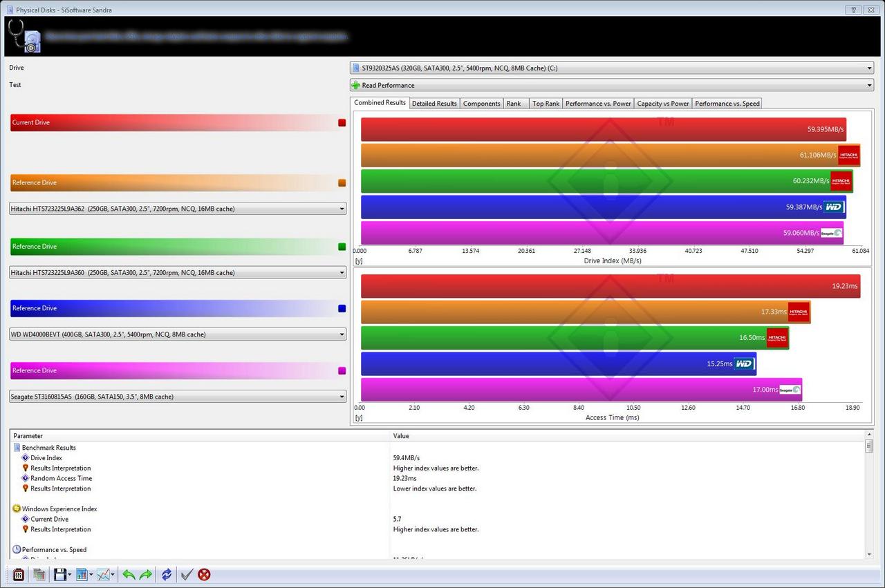Open the save icon's dropdown arrow
This screenshot has width=885, height=588.
pyautogui.click(x=70, y=575)
